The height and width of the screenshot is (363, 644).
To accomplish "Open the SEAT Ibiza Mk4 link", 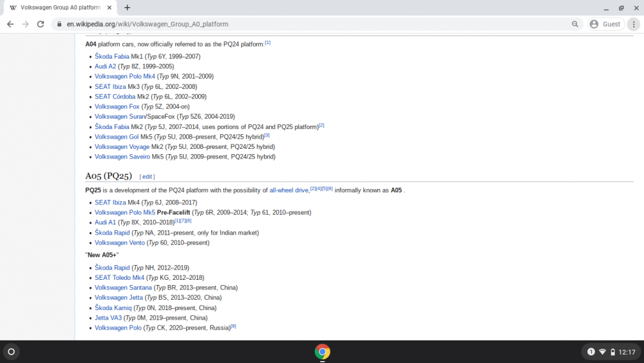I will 110,202.
